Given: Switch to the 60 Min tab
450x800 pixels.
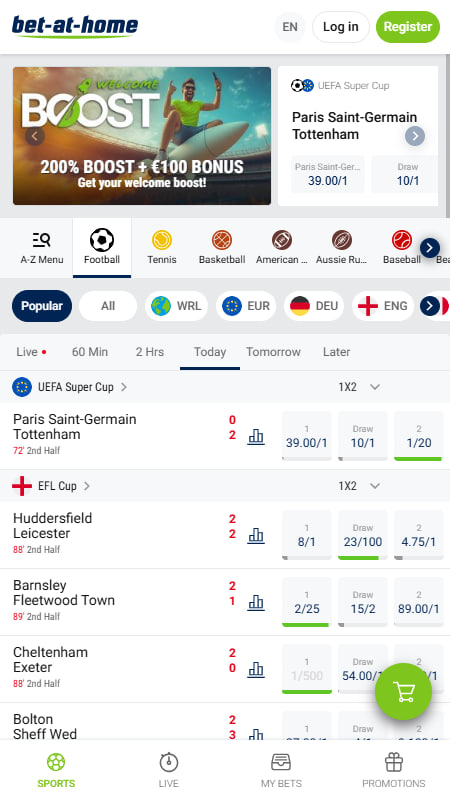Looking at the screenshot, I should coord(90,352).
